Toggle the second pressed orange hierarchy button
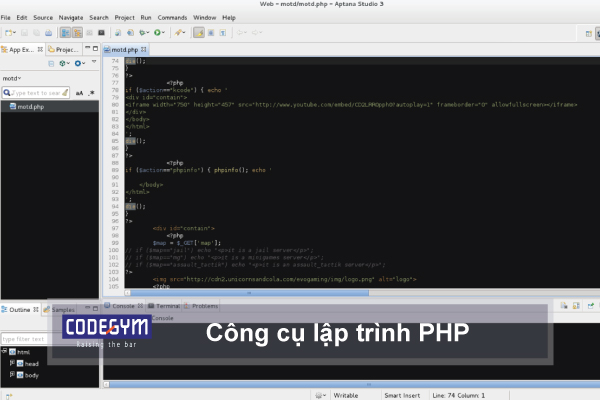Screen dimensions: 600x400 coord(77,33)
